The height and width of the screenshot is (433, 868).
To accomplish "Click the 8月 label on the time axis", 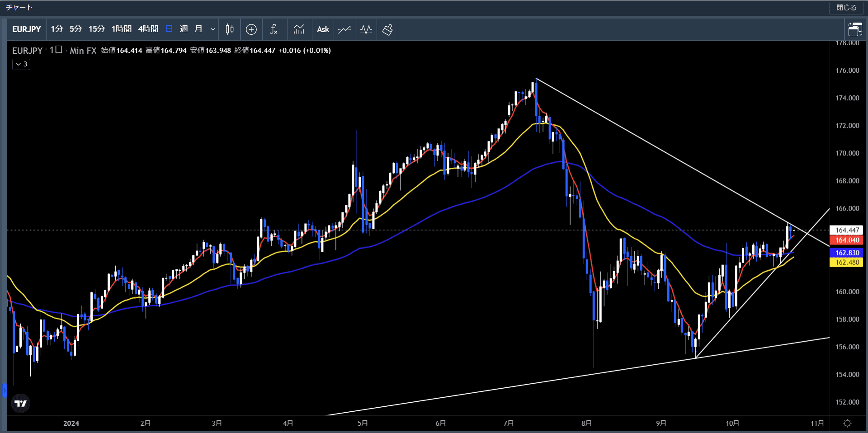I will [x=586, y=423].
